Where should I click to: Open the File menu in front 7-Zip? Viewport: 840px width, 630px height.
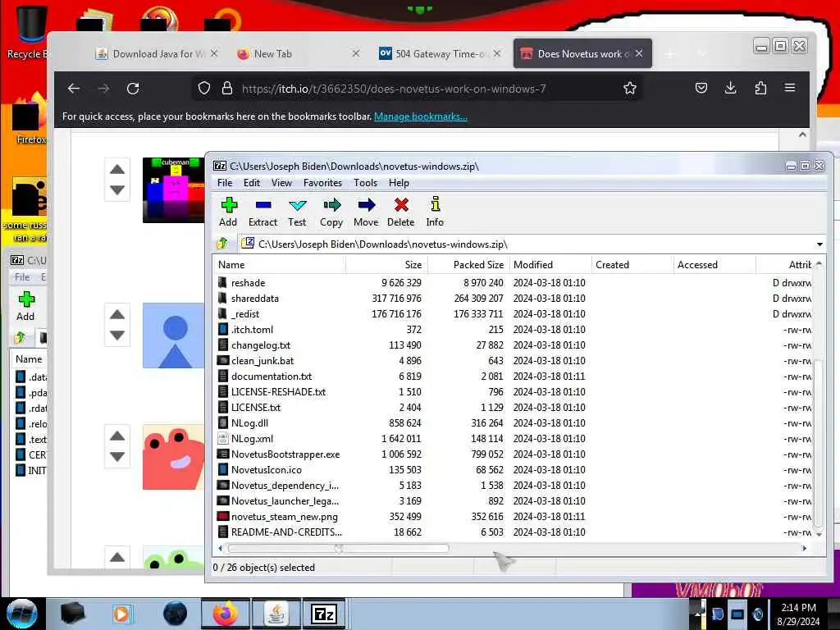point(225,183)
